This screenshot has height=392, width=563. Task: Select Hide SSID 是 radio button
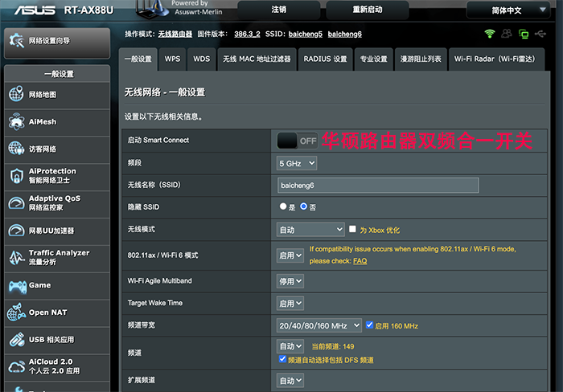[x=283, y=206]
